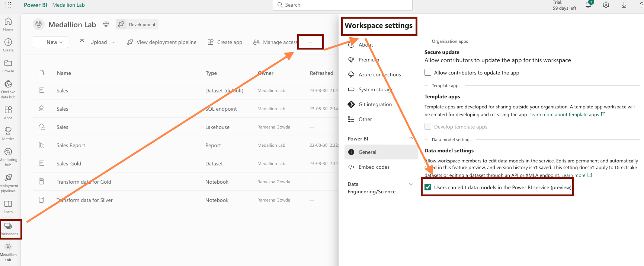This screenshot has width=644, height=266.
Task: Sort by the Name column header
Action: (x=64, y=73)
